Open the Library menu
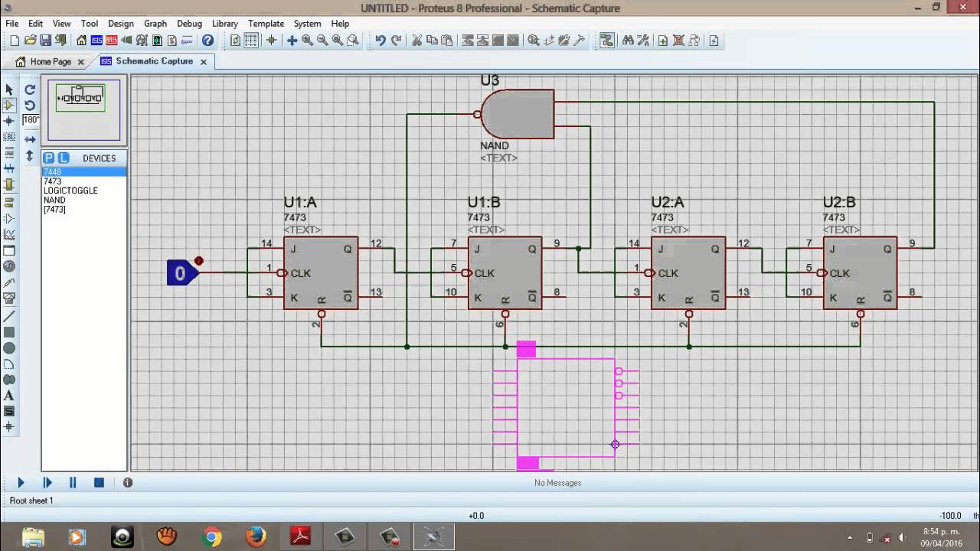Viewport: 980px width, 551px height. (224, 24)
